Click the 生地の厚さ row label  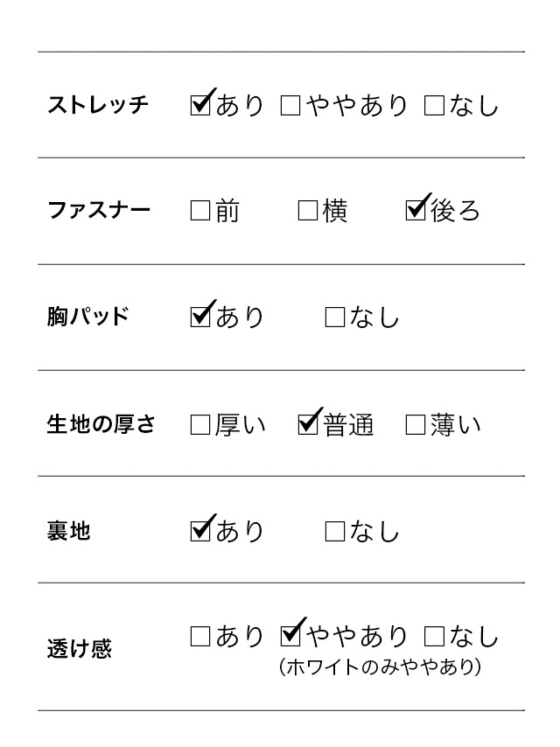pyautogui.click(x=101, y=425)
